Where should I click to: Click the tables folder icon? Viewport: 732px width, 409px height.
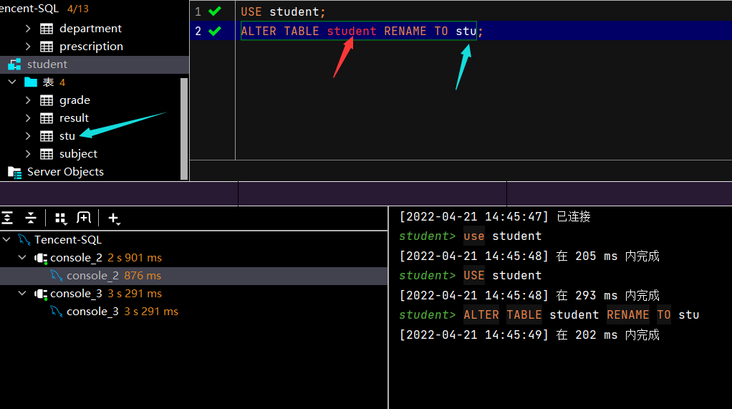31,82
